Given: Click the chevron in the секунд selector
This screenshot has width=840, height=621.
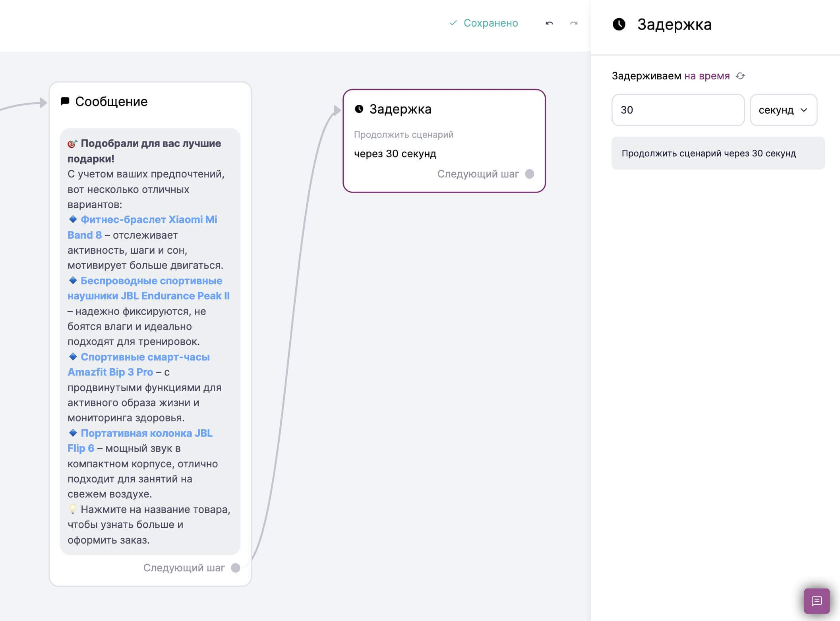Looking at the screenshot, I should coord(804,110).
